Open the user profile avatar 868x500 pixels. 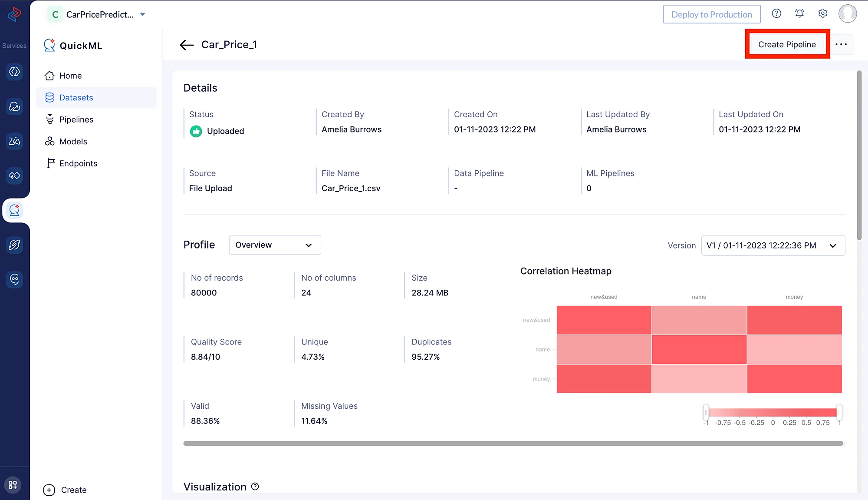pyautogui.click(x=847, y=14)
